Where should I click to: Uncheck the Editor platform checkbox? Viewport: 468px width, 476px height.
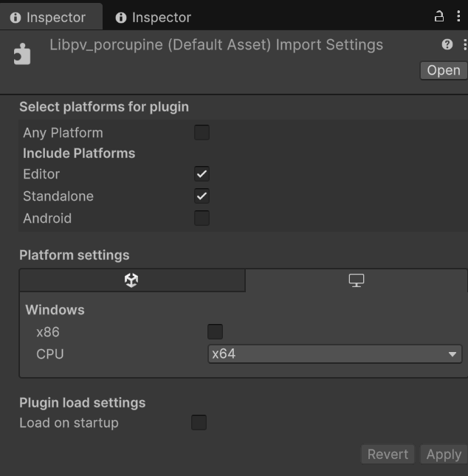pos(202,174)
